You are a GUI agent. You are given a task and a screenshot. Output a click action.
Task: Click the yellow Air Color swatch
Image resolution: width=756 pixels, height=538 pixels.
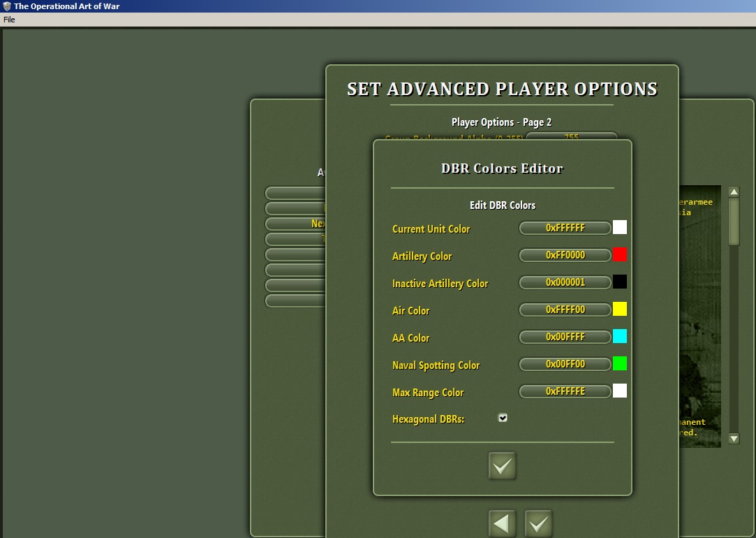620,309
